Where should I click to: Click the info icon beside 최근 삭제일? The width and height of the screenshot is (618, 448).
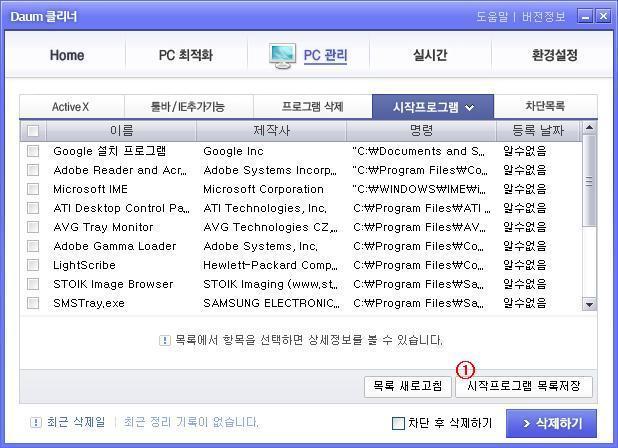click(35, 423)
